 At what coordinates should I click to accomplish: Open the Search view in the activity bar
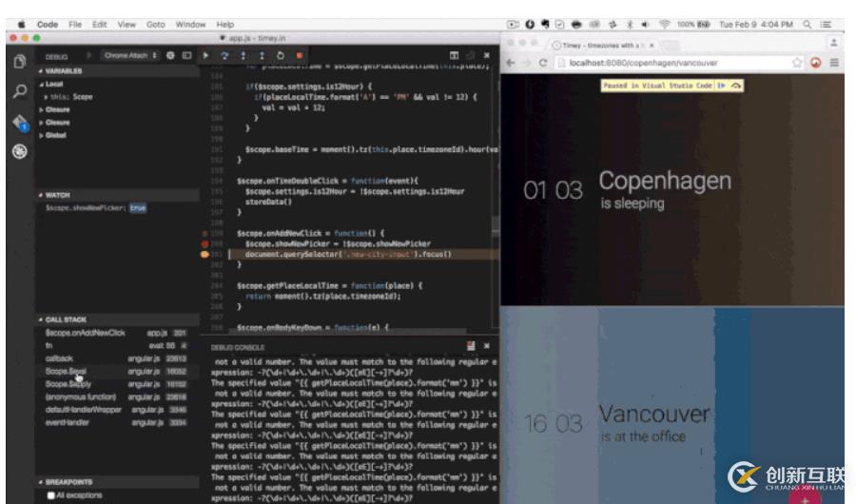20,90
